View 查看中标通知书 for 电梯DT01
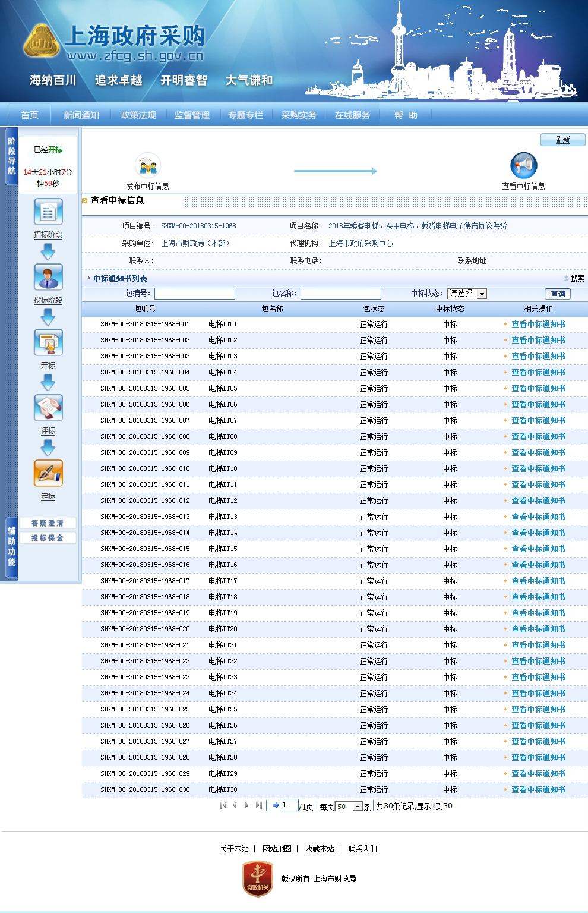Image resolution: width=588 pixels, height=913 pixels. click(x=538, y=325)
